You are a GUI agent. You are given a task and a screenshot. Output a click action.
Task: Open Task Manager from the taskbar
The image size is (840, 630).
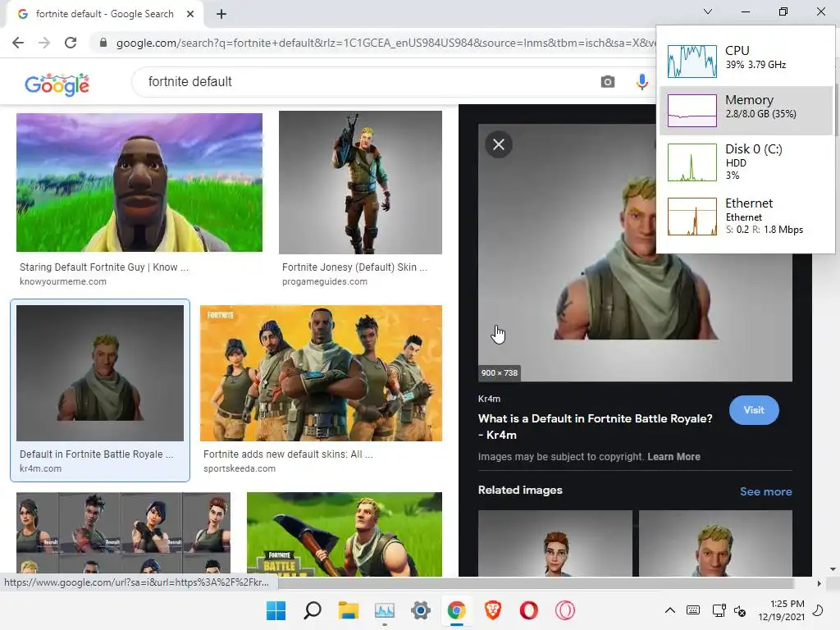385,610
